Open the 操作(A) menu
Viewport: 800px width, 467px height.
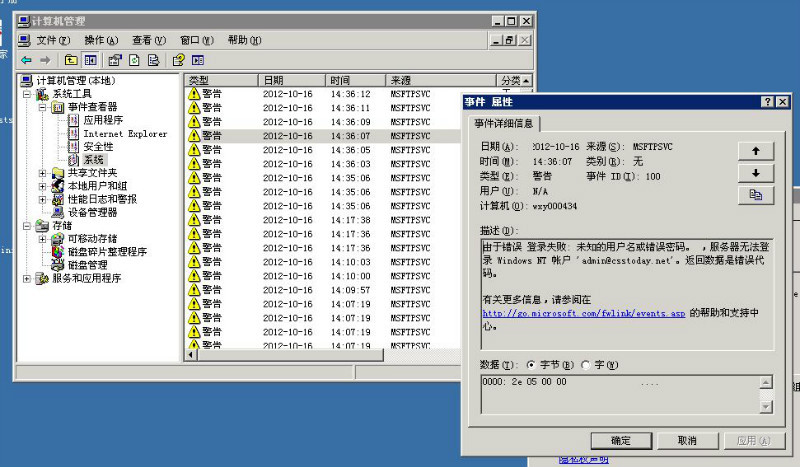(101, 40)
